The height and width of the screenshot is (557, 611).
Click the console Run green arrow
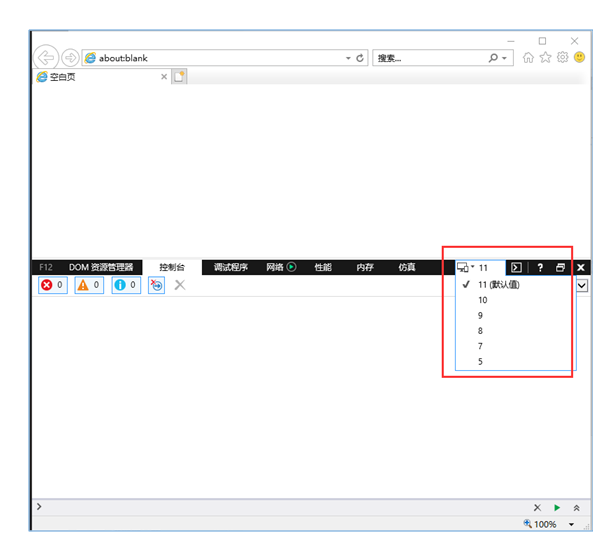click(x=557, y=508)
